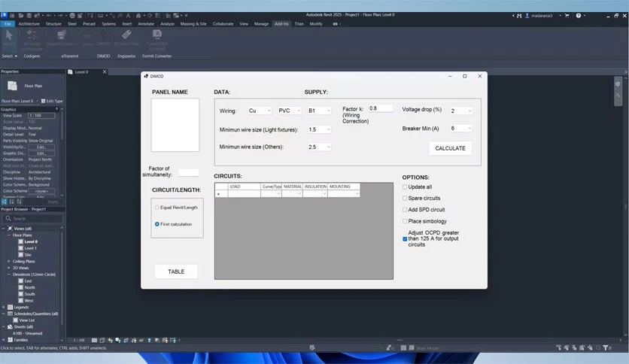Open the PVC insulation dropdown
The width and height of the screenshot is (629, 364).
[289, 111]
